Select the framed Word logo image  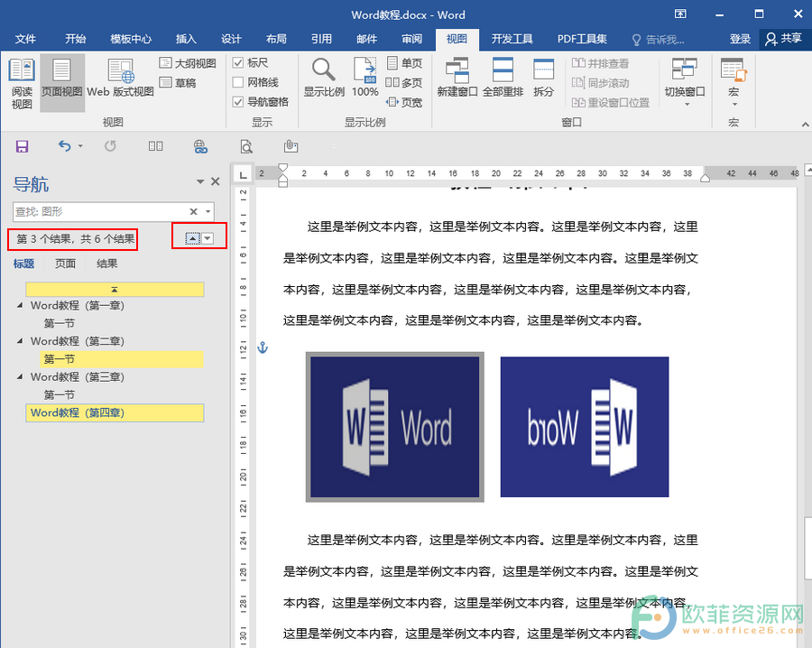click(x=394, y=427)
